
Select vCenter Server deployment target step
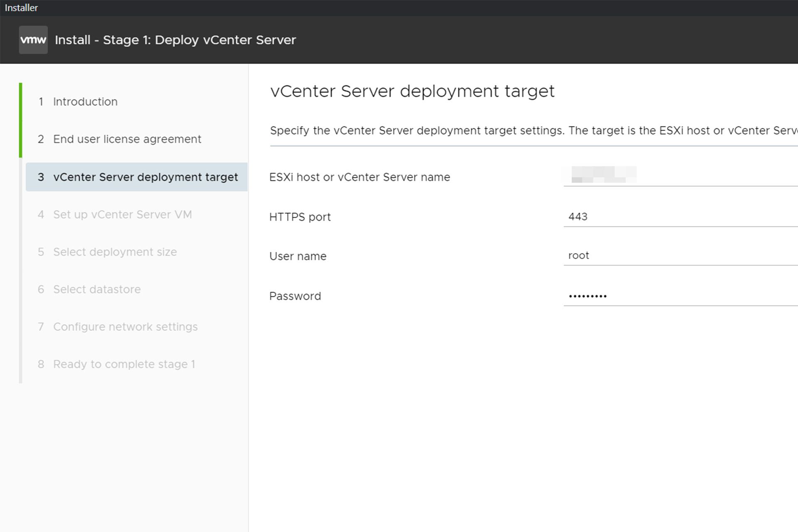pyautogui.click(x=137, y=177)
